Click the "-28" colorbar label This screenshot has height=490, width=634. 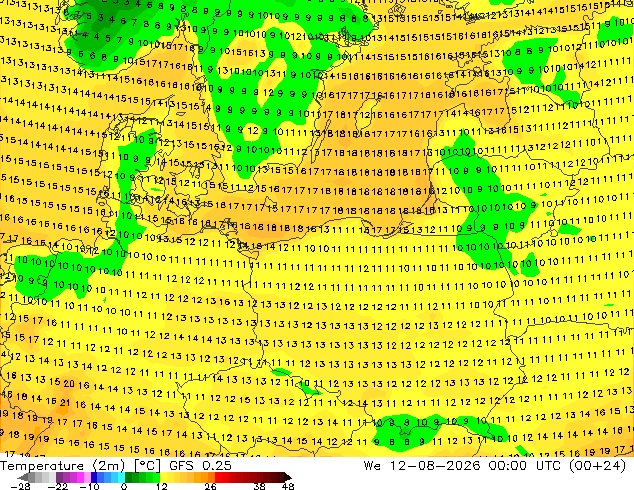click(20, 486)
